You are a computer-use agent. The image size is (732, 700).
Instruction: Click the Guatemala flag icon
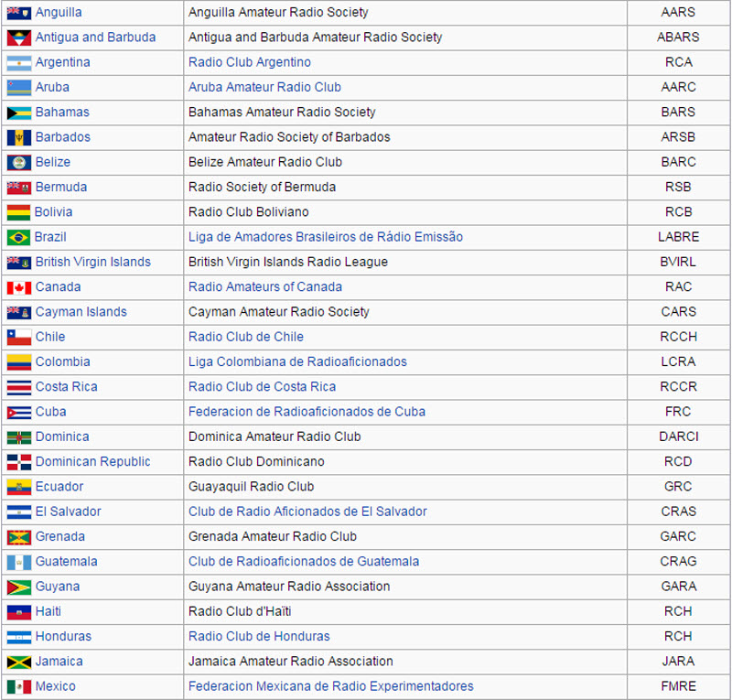pyautogui.click(x=19, y=562)
